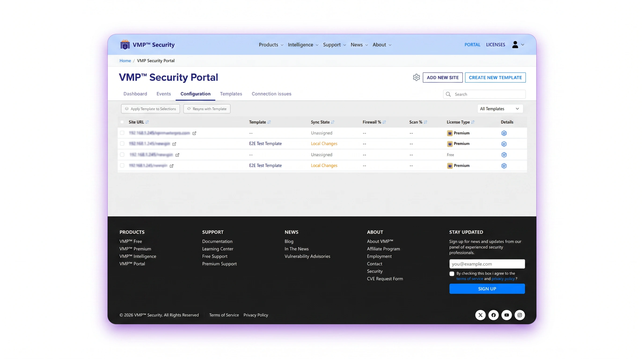Open footer Terms of Service link beside copyright
644x359 pixels.
tap(224, 315)
